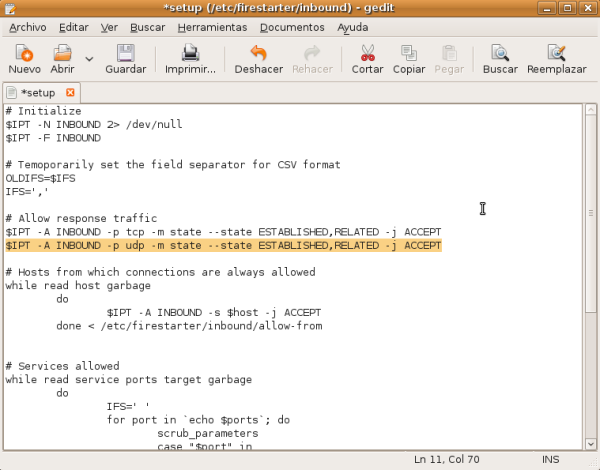Open the Archivo menu

pos(27,27)
